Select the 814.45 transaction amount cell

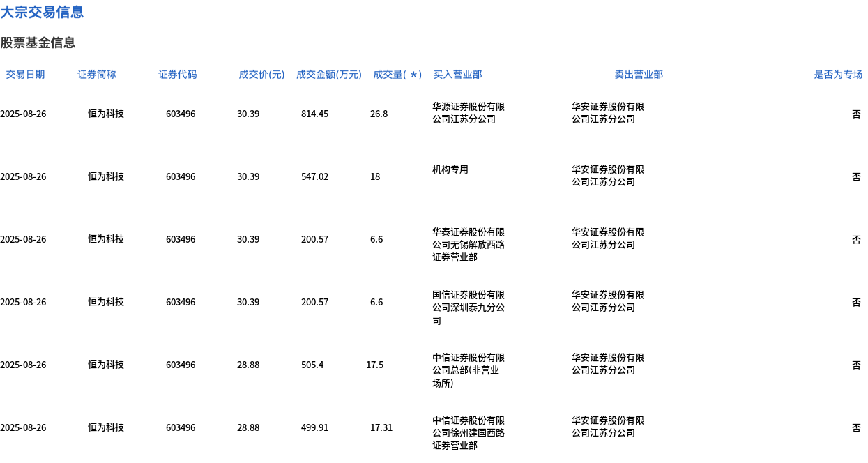click(314, 114)
